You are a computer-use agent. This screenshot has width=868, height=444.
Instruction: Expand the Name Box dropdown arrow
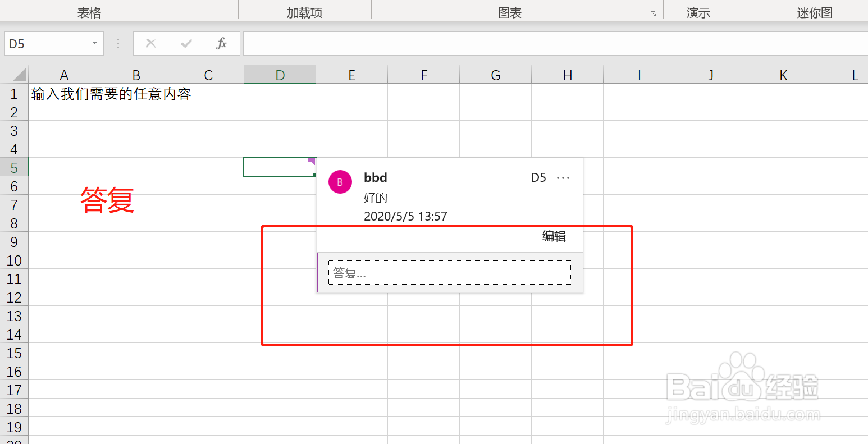point(94,44)
